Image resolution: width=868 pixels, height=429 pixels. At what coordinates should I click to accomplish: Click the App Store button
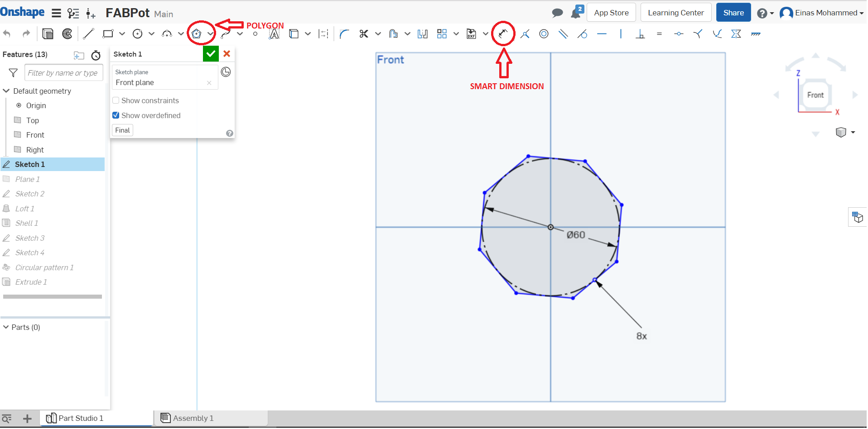coord(611,13)
